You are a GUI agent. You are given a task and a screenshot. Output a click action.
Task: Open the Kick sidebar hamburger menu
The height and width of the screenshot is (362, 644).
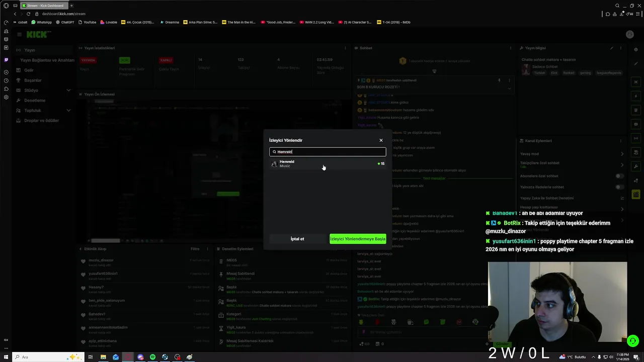point(19,34)
